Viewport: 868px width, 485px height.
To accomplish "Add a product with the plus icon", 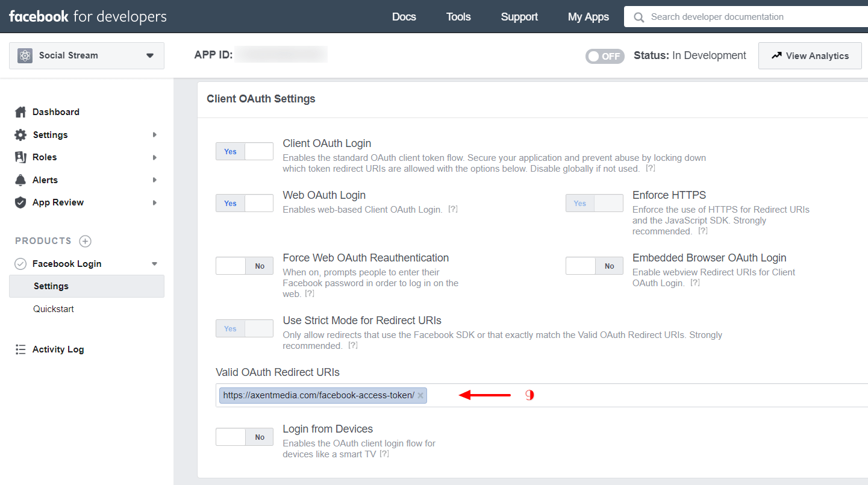I will (x=86, y=241).
